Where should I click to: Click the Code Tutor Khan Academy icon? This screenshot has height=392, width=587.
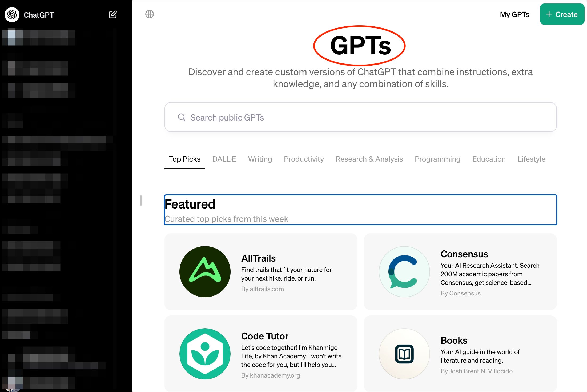point(205,354)
